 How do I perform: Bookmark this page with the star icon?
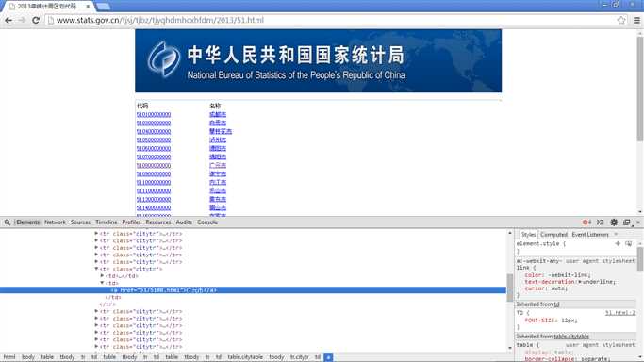[621, 20]
